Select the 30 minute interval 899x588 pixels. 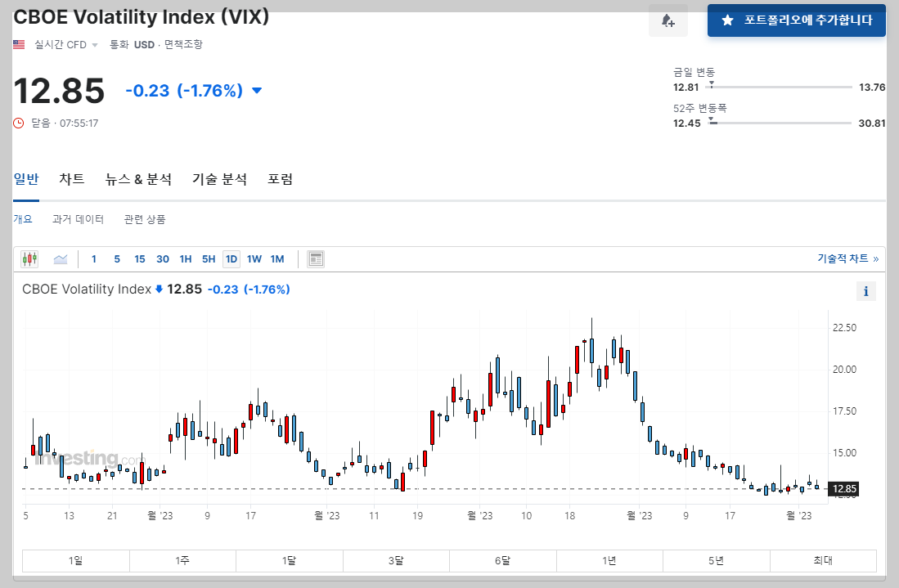point(163,259)
